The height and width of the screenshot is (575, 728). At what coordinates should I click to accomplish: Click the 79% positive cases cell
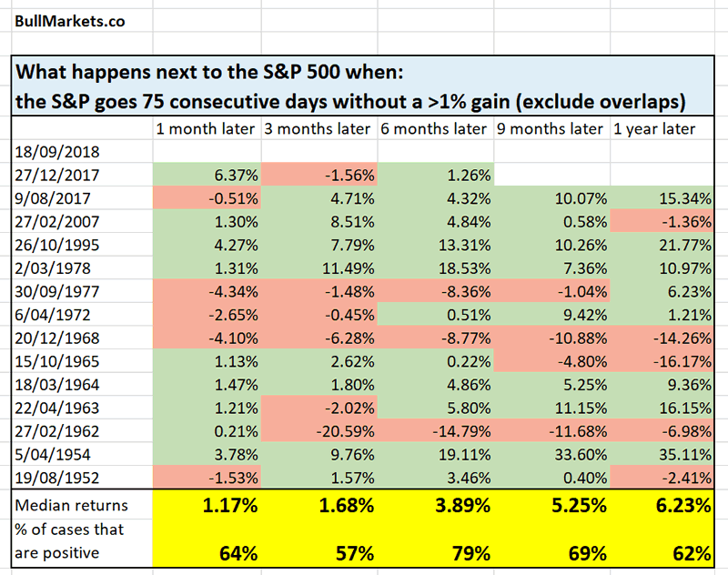click(x=436, y=550)
